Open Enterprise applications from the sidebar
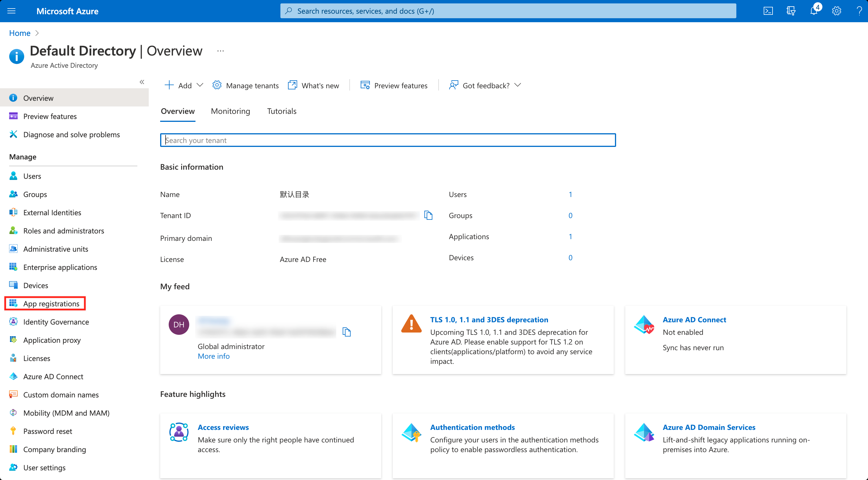This screenshot has width=868, height=480. [x=60, y=267]
